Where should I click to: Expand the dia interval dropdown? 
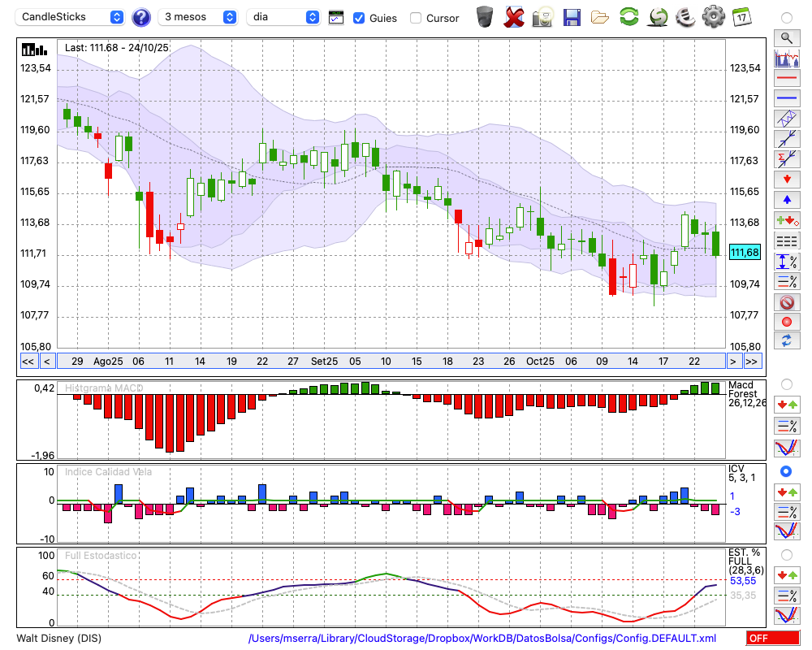(283, 17)
